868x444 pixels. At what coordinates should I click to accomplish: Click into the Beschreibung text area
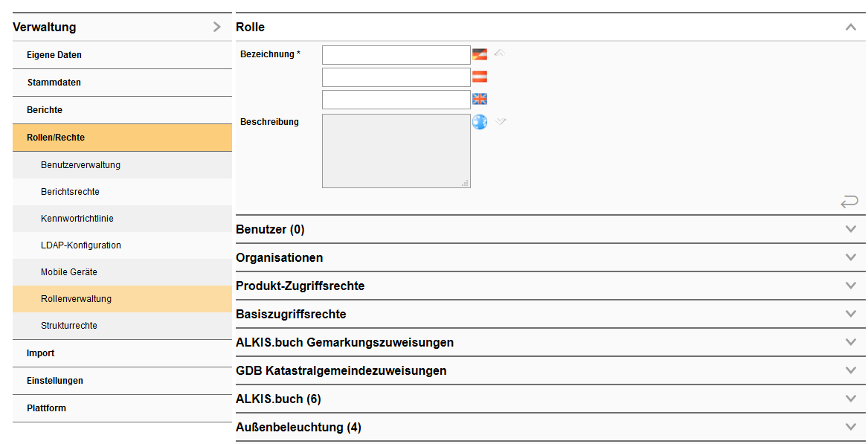coord(396,151)
